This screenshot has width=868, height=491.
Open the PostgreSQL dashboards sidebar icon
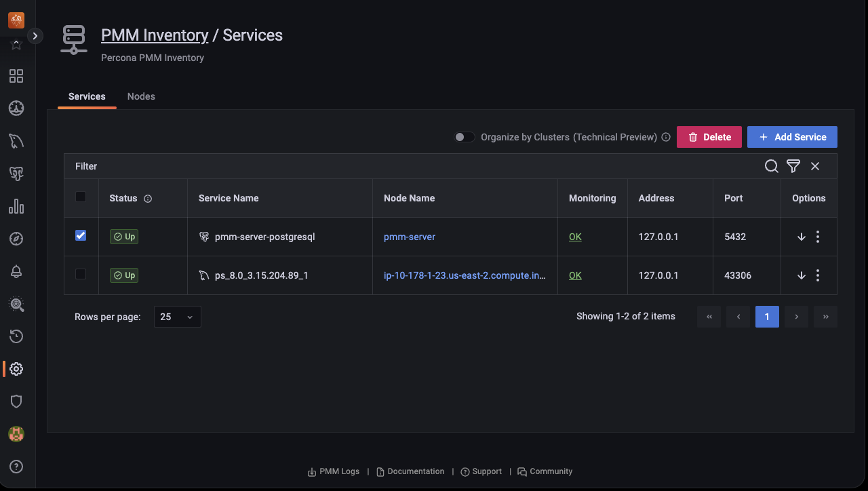point(16,174)
